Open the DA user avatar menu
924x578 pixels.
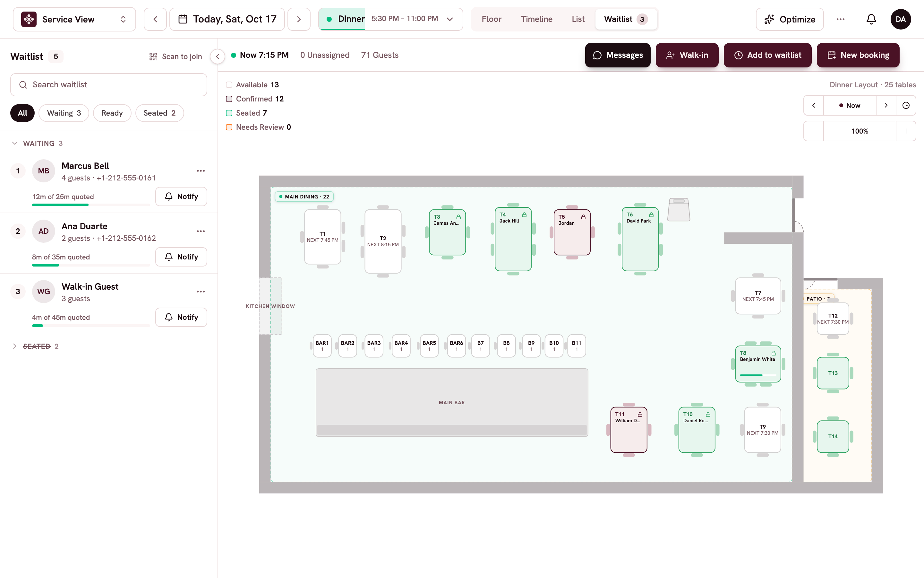click(x=901, y=19)
